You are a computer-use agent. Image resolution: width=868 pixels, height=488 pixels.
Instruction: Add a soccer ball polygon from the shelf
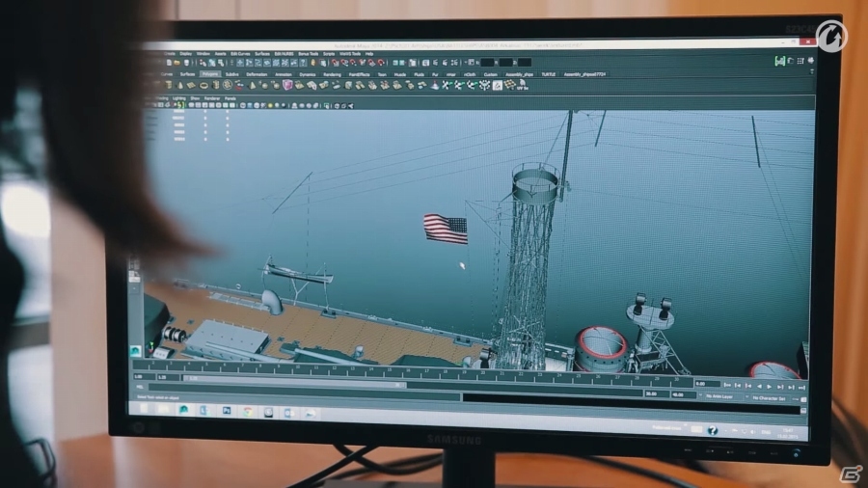click(x=228, y=85)
